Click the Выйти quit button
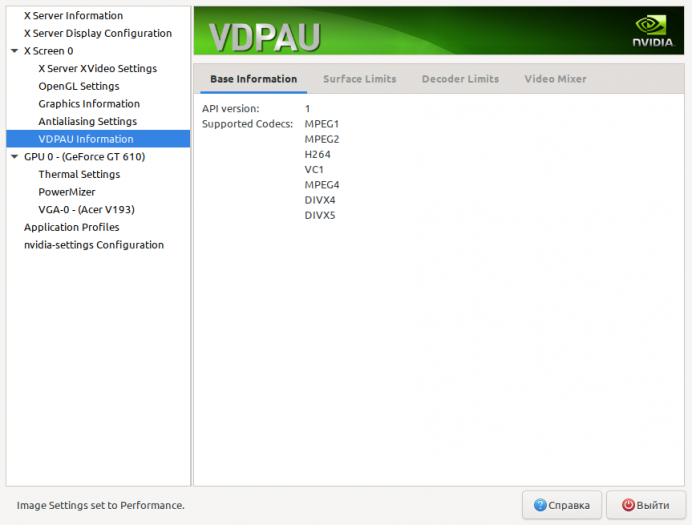This screenshot has height=525, width=692. click(646, 505)
